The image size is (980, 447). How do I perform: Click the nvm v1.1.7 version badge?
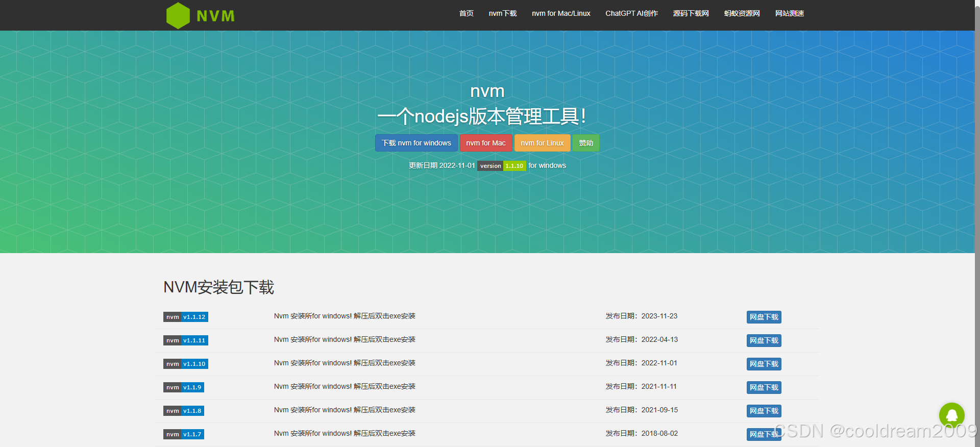tap(184, 434)
